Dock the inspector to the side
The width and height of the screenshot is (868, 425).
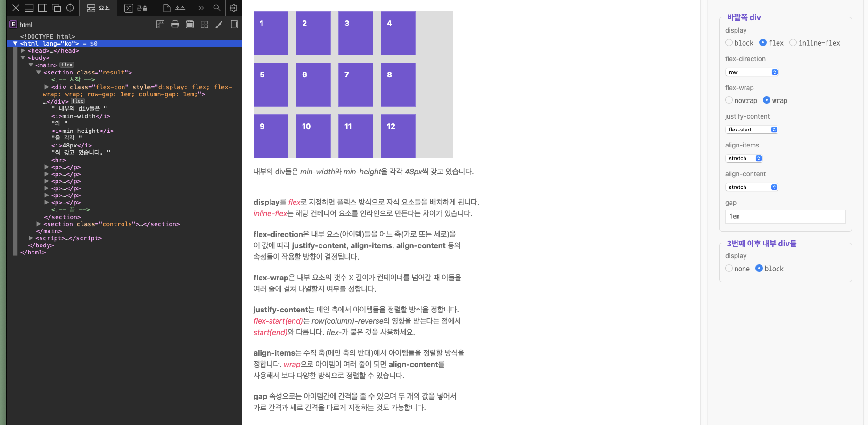[x=43, y=8]
